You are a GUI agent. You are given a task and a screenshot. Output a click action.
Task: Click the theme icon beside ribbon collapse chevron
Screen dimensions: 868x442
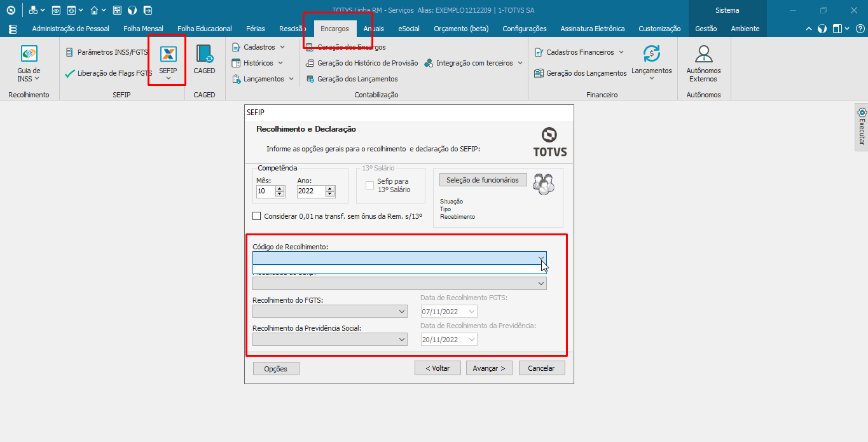[822, 29]
